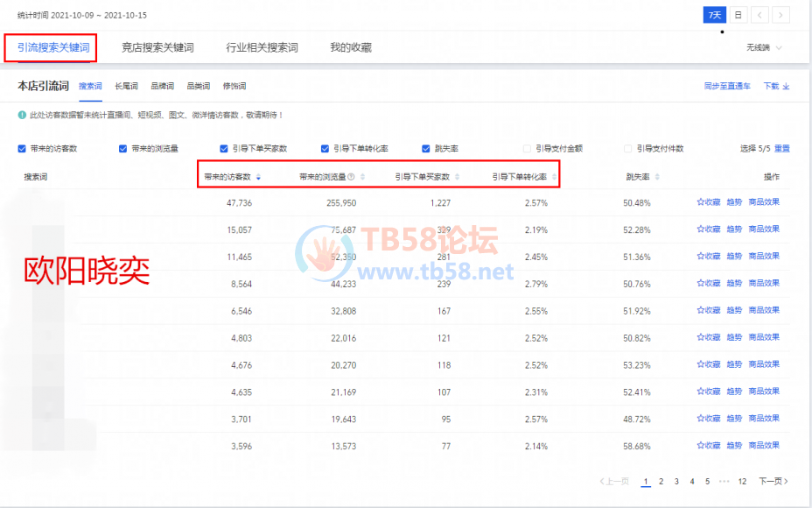Click the star 收藏 in the first row
Screen dimensions: 812x508
coord(708,202)
